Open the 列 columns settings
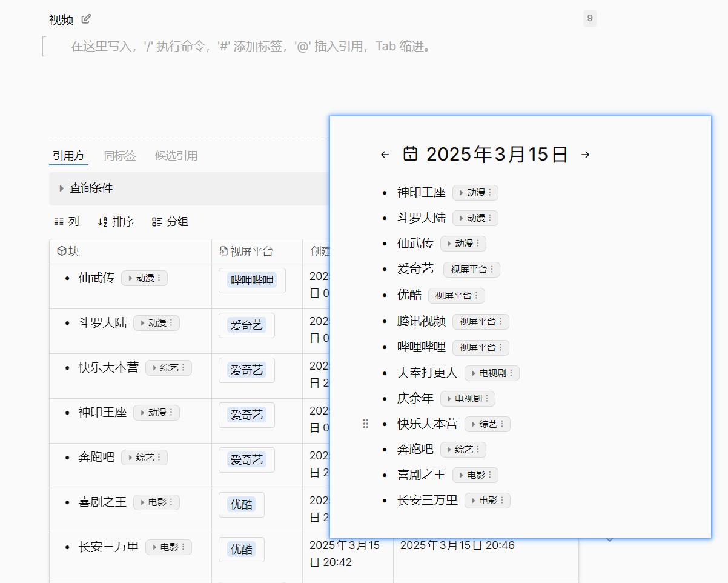Image resolution: width=728 pixels, height=583 pixels. [x=67, y=222]
